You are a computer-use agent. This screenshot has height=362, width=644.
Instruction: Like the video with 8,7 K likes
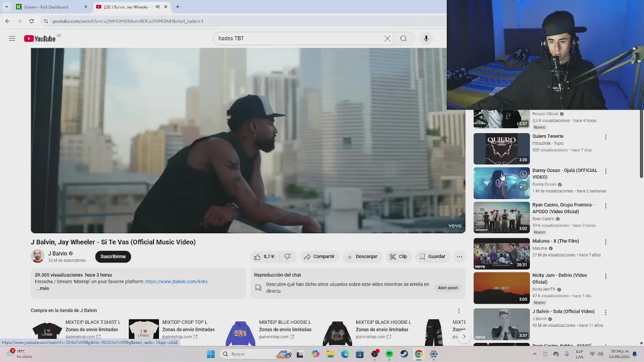(265, 256)
